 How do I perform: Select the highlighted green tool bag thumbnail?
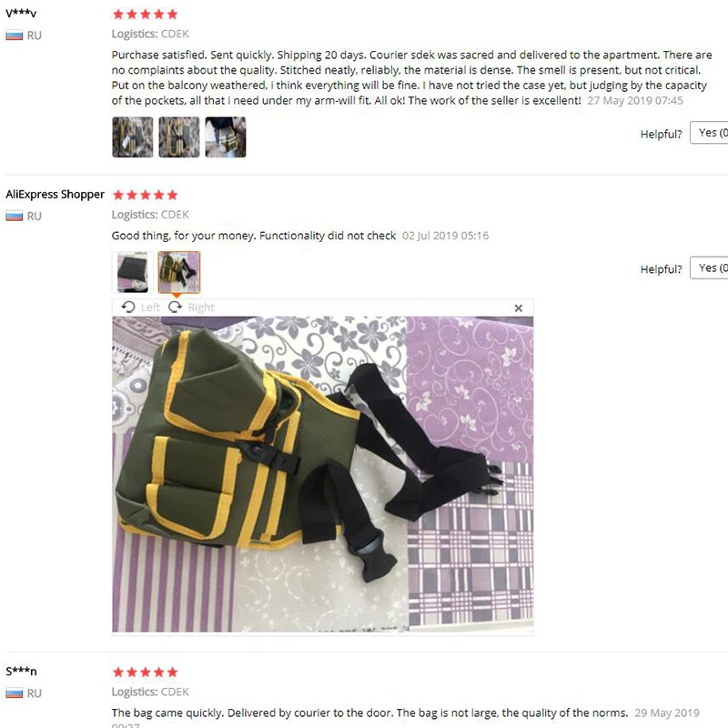[x=179, y=272]
